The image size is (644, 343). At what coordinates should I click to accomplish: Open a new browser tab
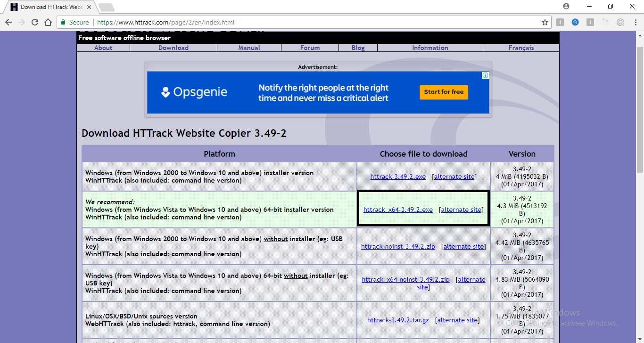[107, 7]
